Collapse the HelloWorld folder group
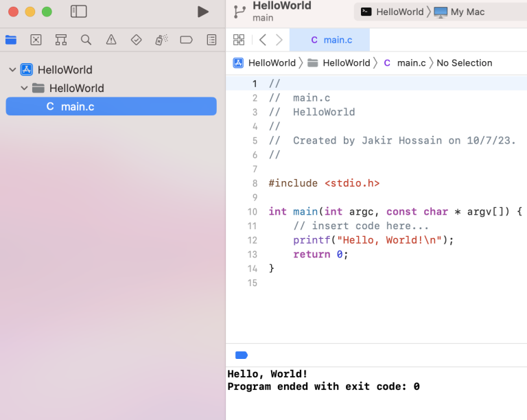 pyautogui.click(x=25, y=89)
